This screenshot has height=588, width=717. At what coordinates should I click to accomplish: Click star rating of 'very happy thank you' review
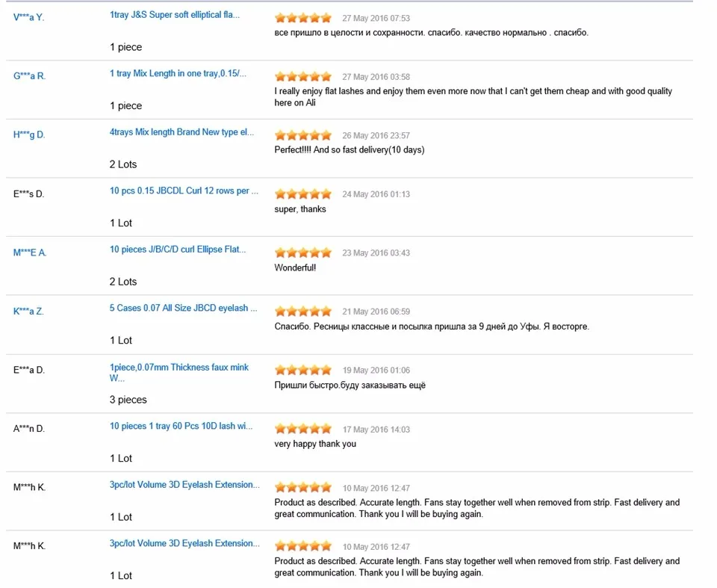(303, 429)
